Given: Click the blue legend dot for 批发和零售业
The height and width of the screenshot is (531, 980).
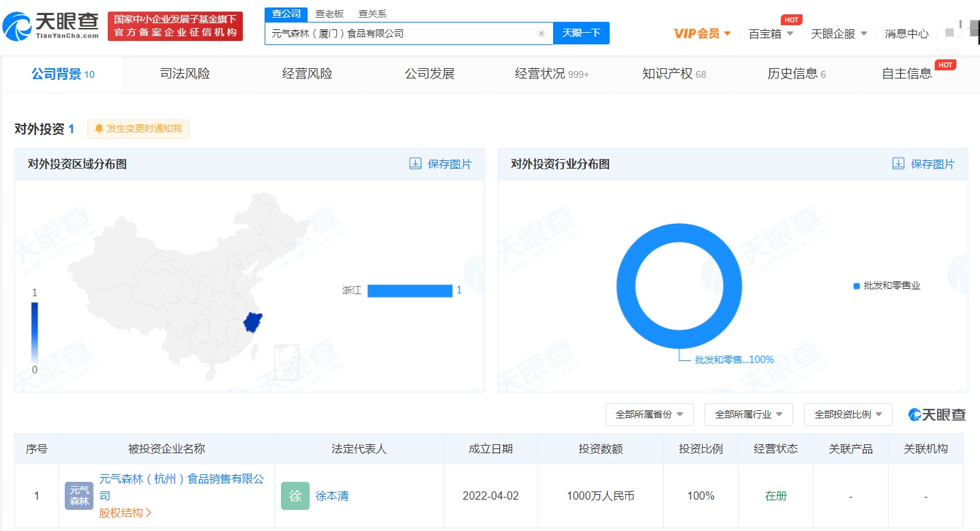Looking at the screenshot, I should click(x=857, y=286).
